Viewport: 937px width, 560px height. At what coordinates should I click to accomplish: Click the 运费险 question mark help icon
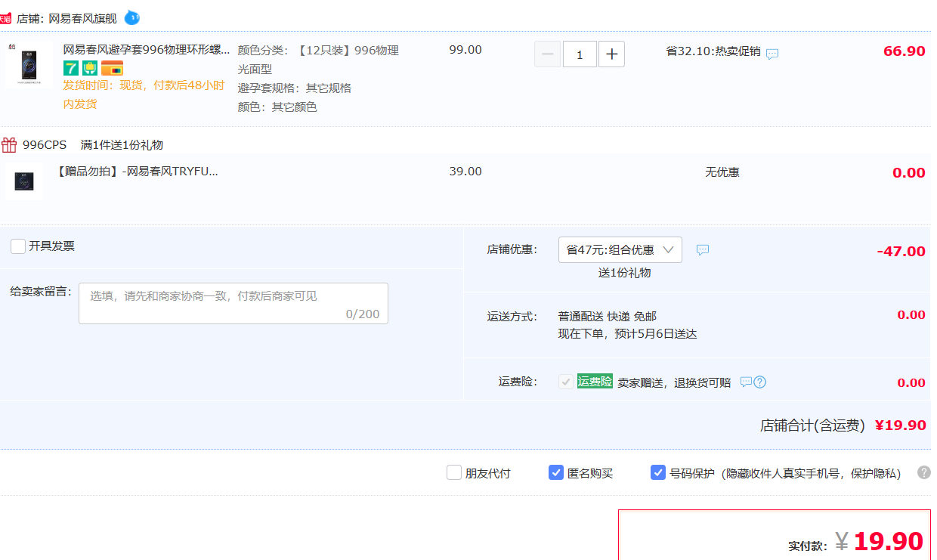[x=760, y=382]
